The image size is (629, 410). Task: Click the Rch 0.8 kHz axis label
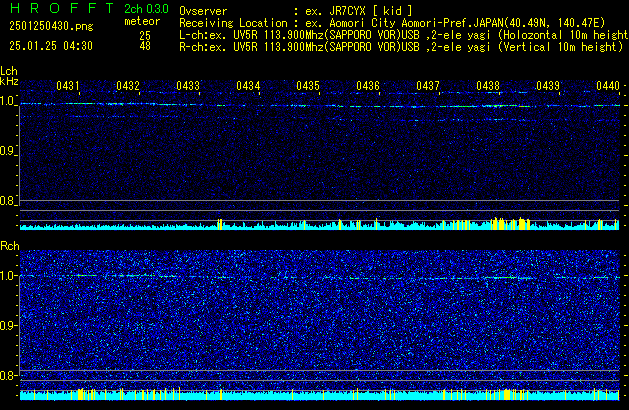(7, 375)
